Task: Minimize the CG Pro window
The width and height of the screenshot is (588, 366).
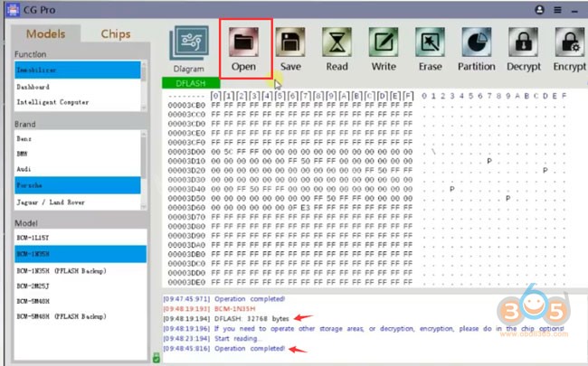Action: tap(574, 12)
